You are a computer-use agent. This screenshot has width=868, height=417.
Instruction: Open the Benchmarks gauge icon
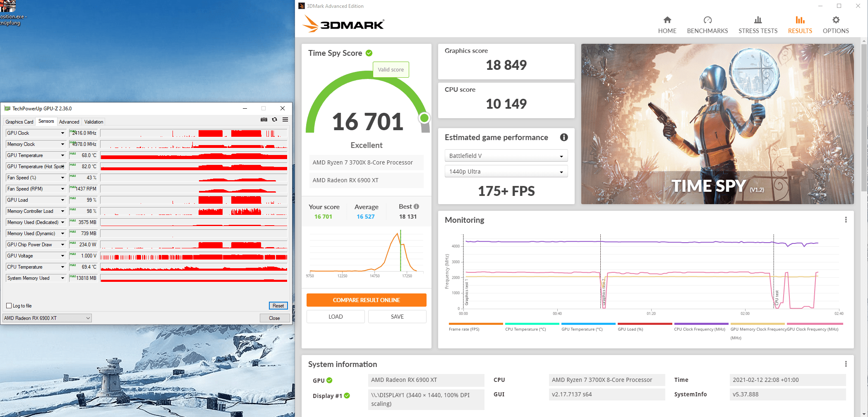coord(707,20)
